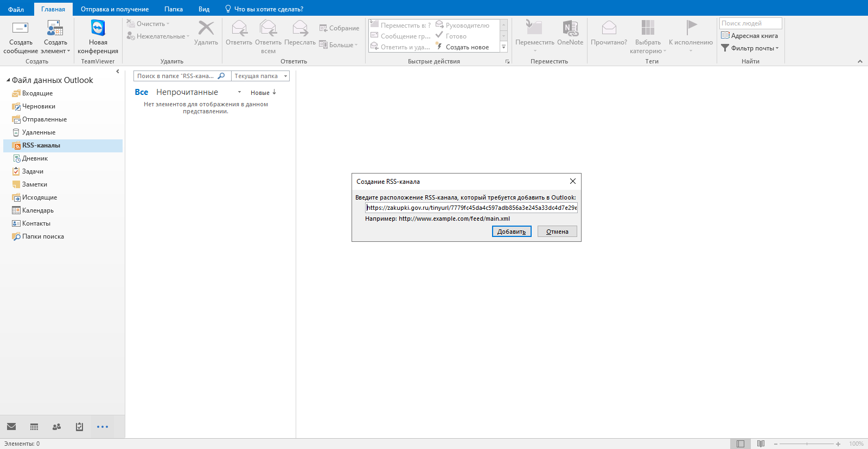Switch to Mail view icon at bottom

coord(11,427)
